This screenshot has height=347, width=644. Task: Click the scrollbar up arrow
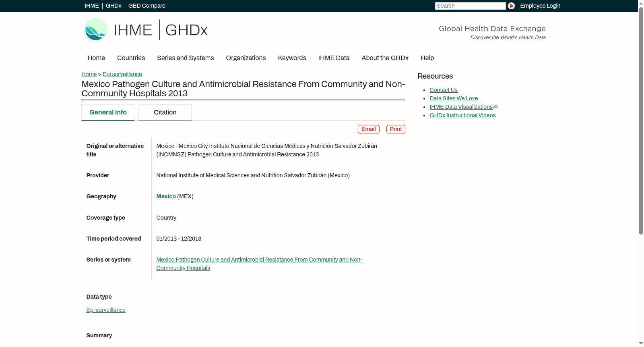(x=641, y=3)
